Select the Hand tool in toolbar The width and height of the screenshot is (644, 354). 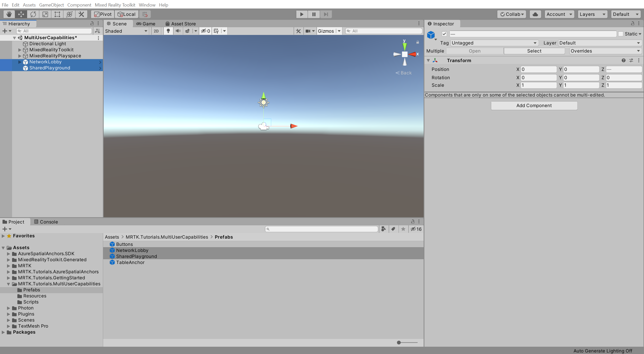tap(9, 14)
